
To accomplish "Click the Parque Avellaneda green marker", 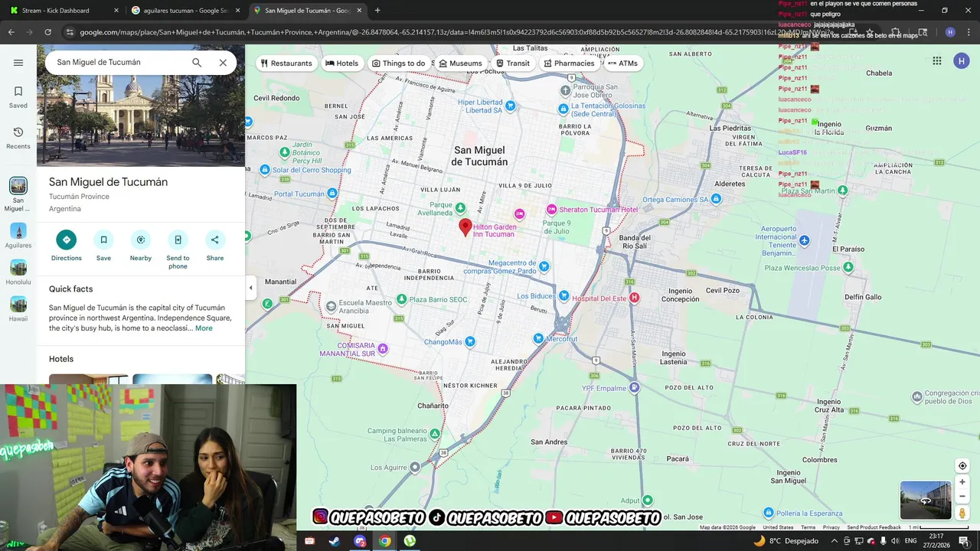I will (x=460, y=208).
